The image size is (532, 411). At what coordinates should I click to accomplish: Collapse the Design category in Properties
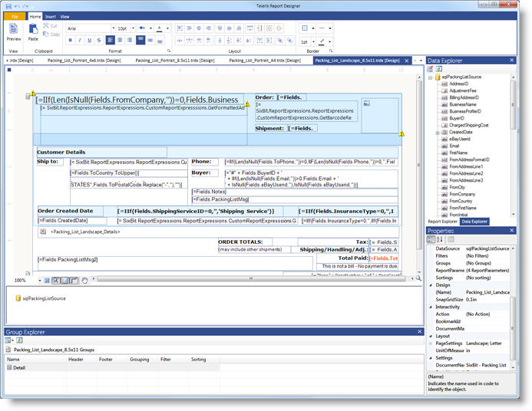[431, 285]
